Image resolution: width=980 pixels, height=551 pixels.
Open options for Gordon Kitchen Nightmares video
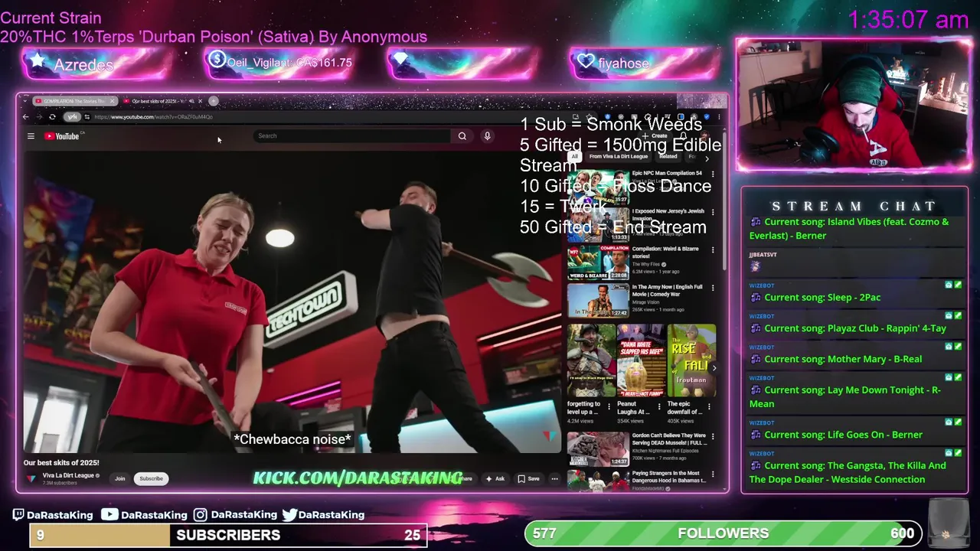(713, 437)
